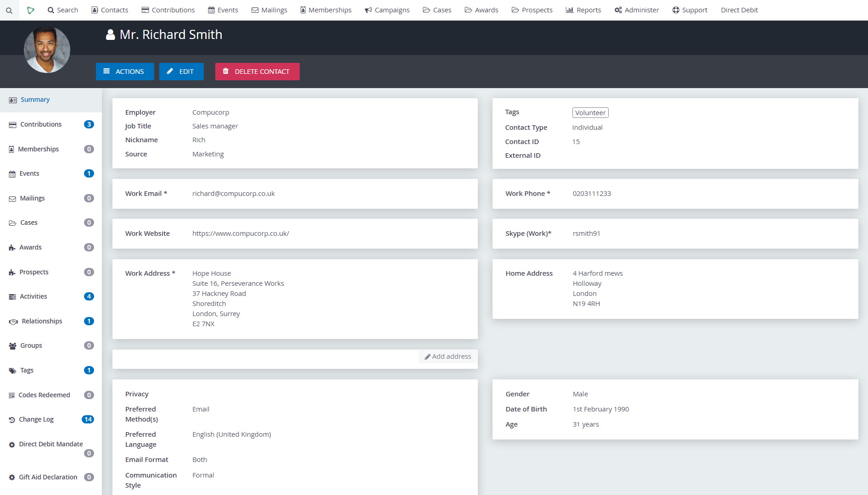Screen dimensions: 868x495
Task: Open Groups via the sidebar people icon
Action: point(12,345)
